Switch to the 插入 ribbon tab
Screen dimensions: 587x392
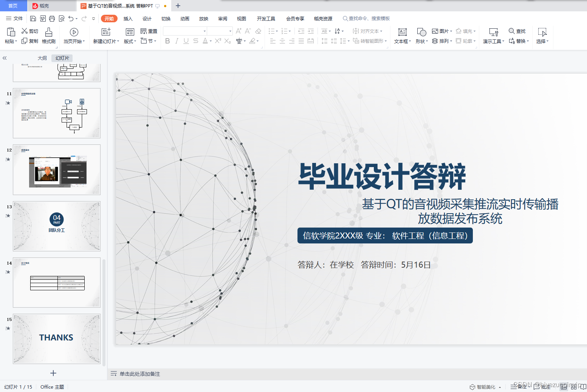pos(128,18)
